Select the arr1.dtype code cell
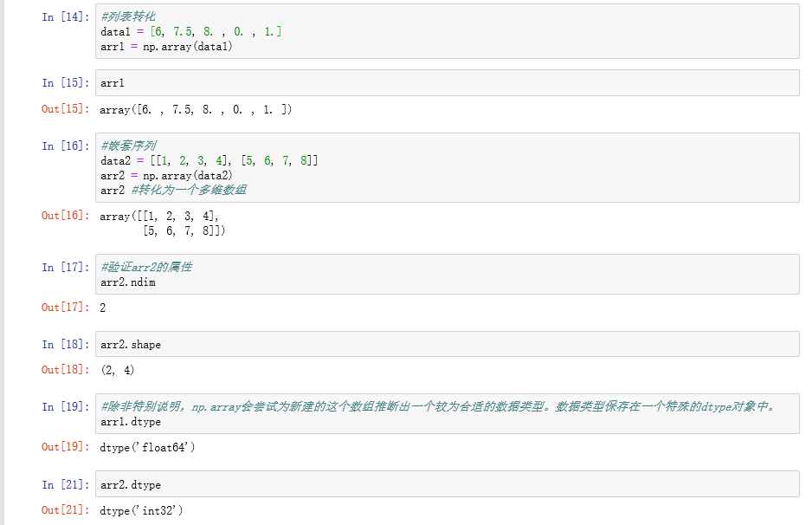 (x=447, y=414)
